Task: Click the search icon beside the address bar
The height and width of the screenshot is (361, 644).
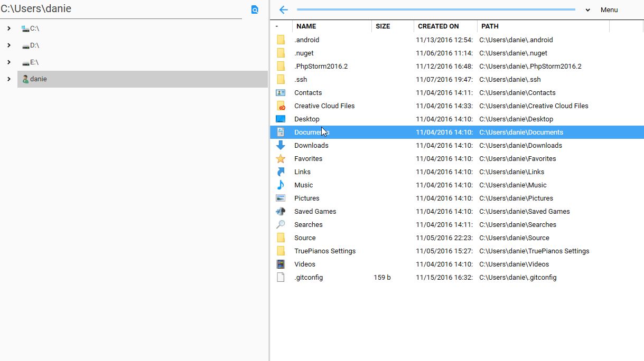Action: (x=255, y=9)
